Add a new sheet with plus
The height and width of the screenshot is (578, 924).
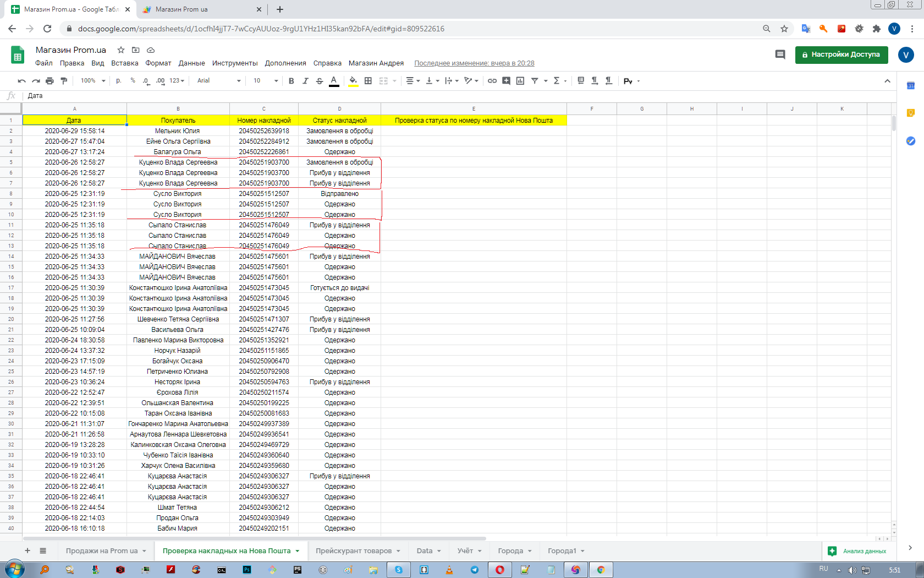(x=28, y=550)
